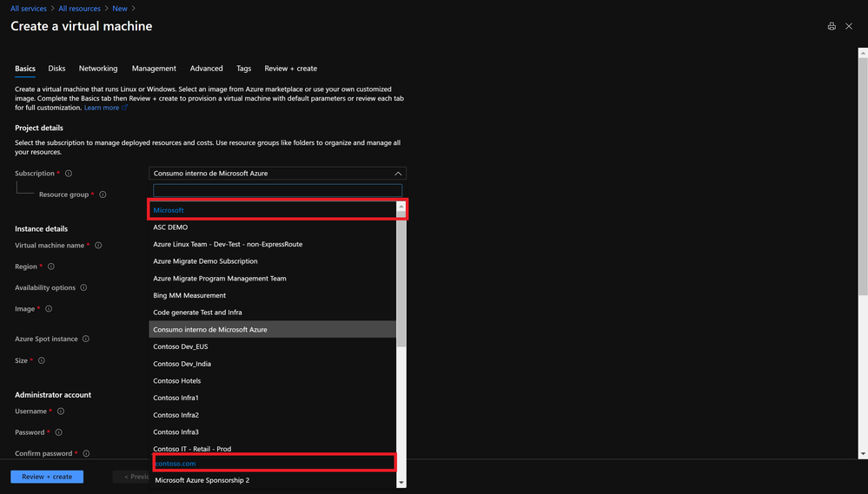Select Contoso Infra2 subscription
Image resolution: width=868 pixels, height=494 pixels.
(x=273, y=415)
